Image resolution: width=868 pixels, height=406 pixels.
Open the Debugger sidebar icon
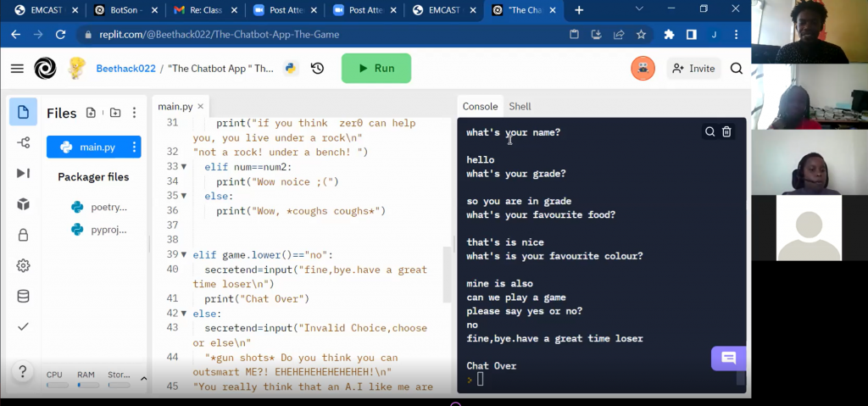pos(23,174)
